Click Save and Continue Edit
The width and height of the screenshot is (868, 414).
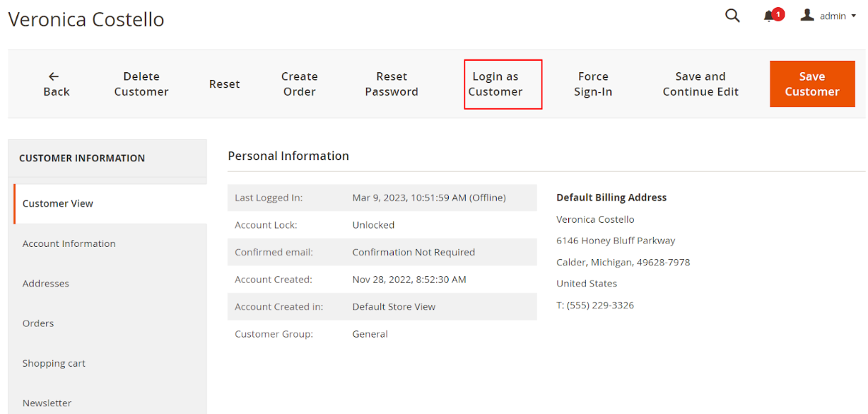click(700, 84)
